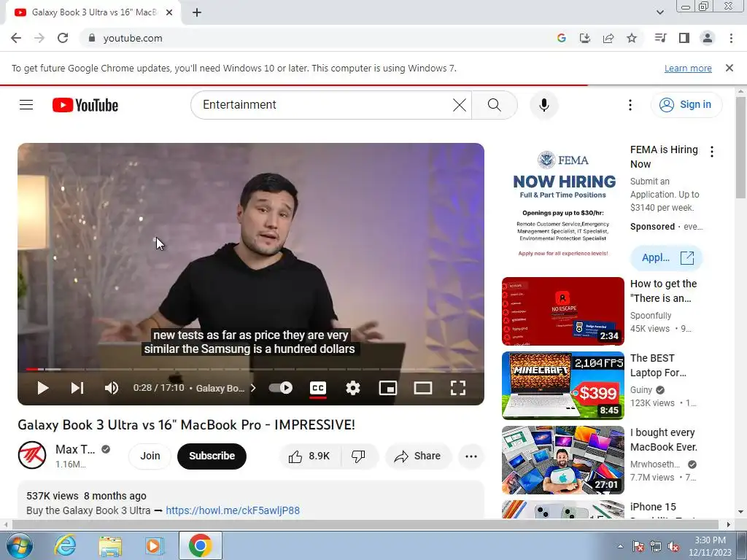Open Windows Media Player from taskbar
Screen dimensions: 747x560
click(x=155, y=545)
